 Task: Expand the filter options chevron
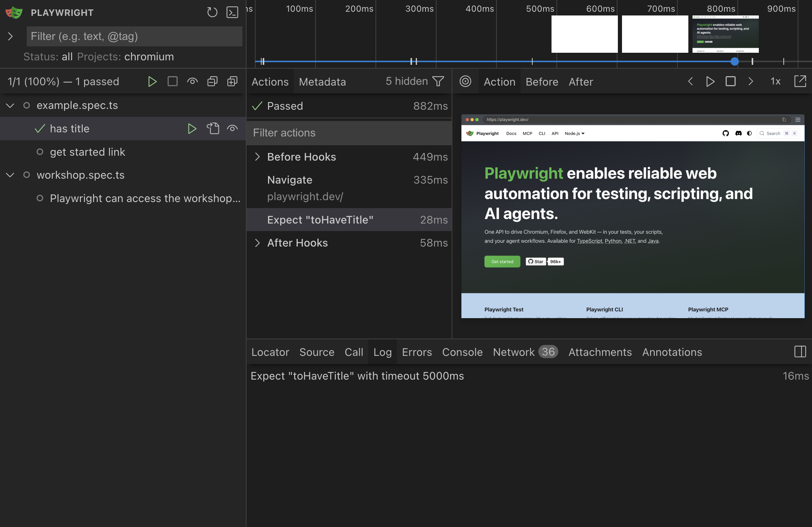point(11,36)
